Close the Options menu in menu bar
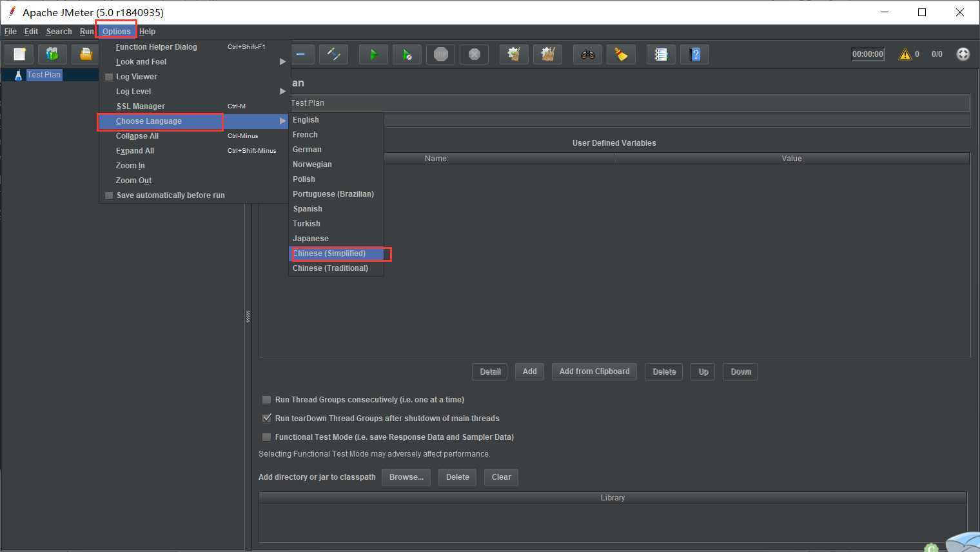The image size is (980, 552). [x=116, y=32]
